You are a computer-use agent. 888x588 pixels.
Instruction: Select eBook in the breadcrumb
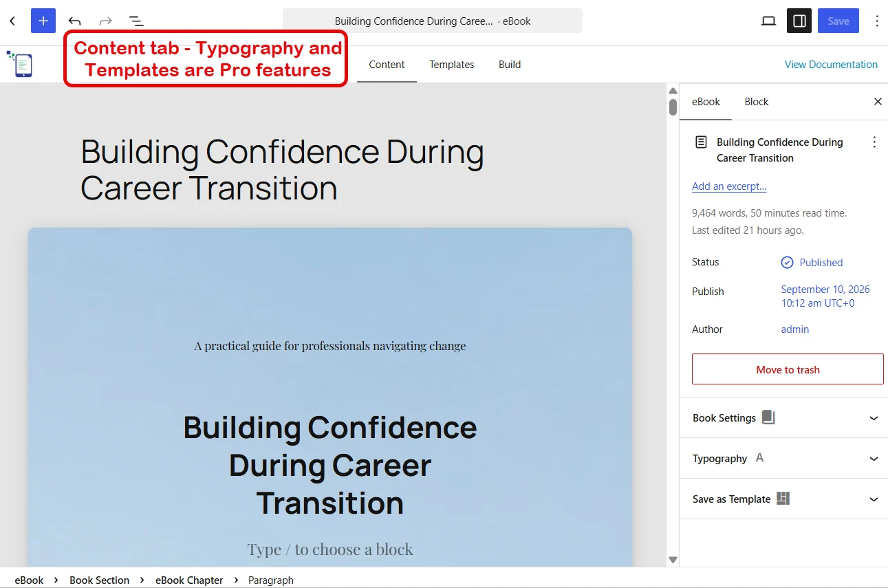(29, 580)
